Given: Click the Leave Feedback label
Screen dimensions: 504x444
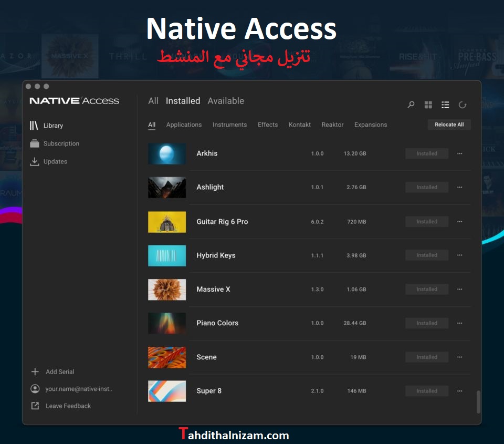Looking at the screenshot, I should click(x=68, y=406).
